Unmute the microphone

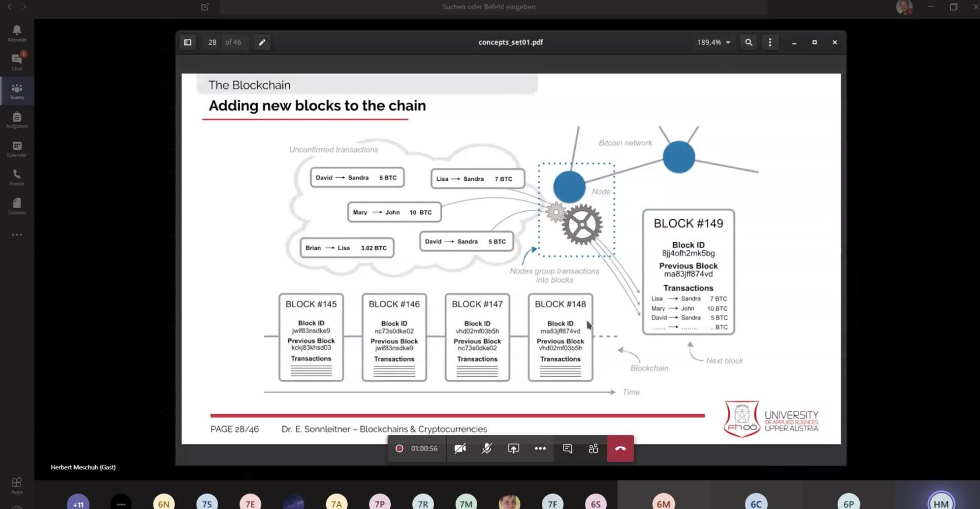click(x=487, y=448)
